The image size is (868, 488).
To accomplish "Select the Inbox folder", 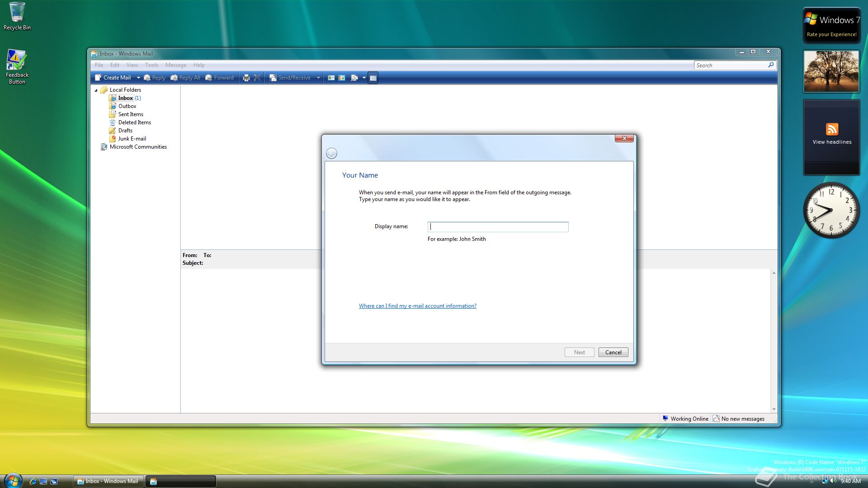I will pyautogui.click(x=126, y=98).
